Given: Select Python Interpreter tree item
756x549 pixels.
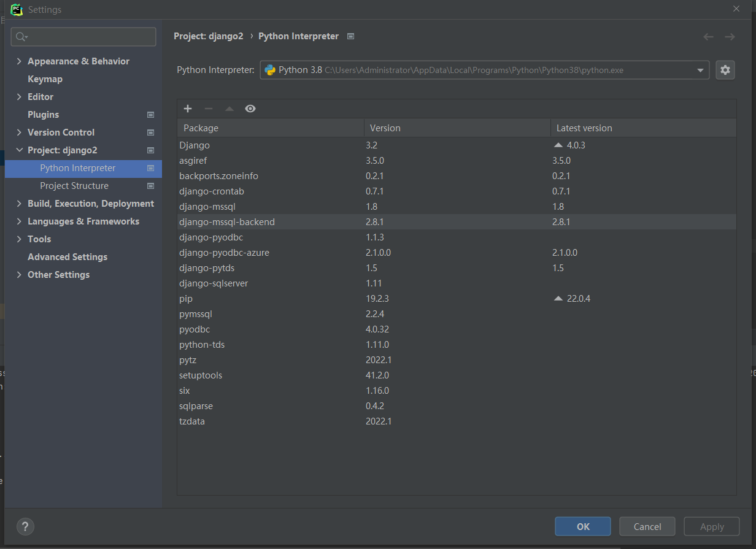Looking at the screenshot, I should tap(83, 168).
